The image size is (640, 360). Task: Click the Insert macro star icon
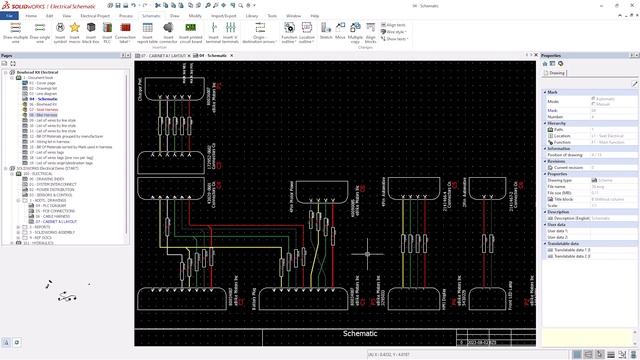pyautogui.click(x=75, y=27)
